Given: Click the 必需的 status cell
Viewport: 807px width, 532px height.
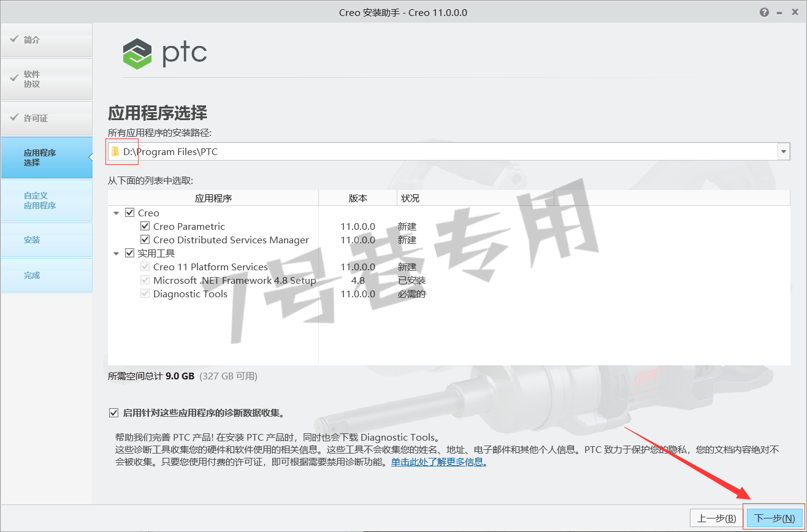Looking at the screenshot, I should pyautogui.click(x=412, y=294).
